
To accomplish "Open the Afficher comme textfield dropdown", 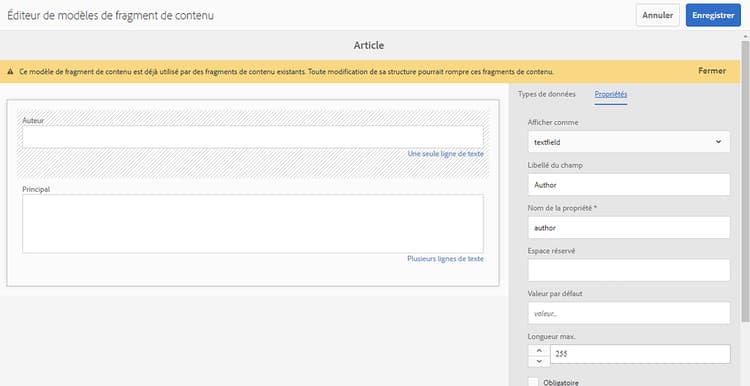I will (x=629, y=142).
